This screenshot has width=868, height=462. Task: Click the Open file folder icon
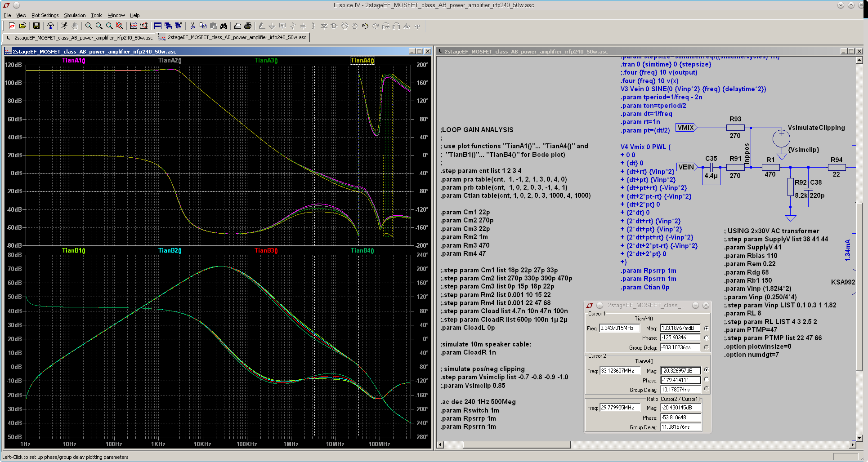tap(22, 26)
